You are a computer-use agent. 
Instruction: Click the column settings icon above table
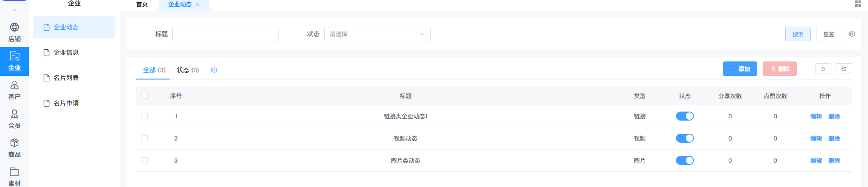823,69
